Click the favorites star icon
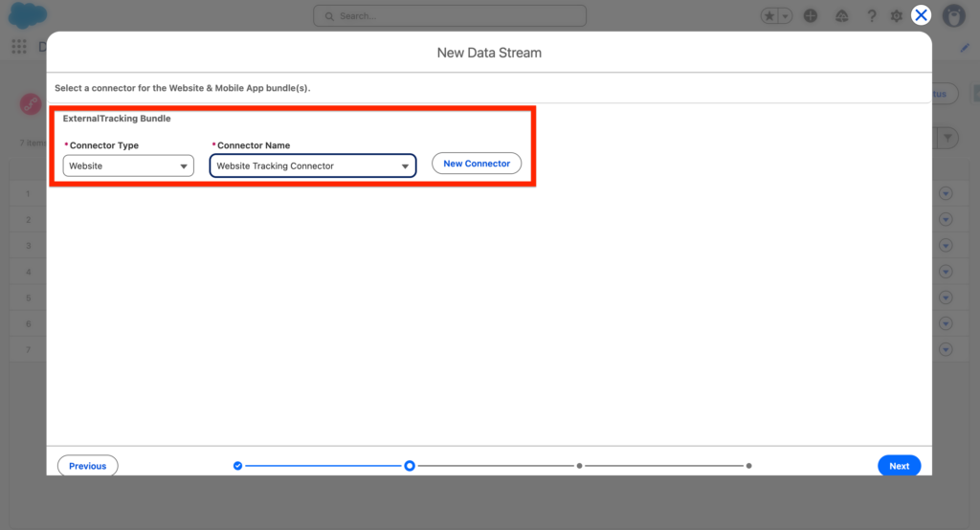Viewport: 980px width, 530px height. click(769, 16)
